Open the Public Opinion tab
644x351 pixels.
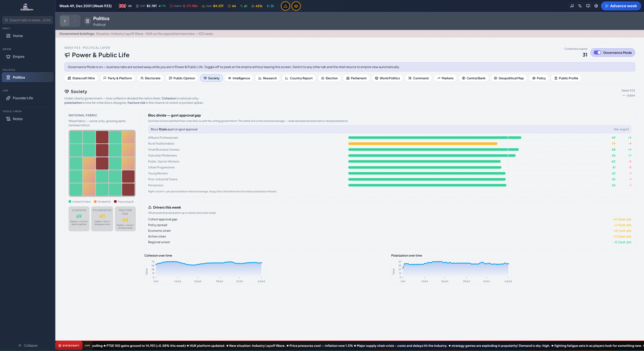[x=182, y=78]
